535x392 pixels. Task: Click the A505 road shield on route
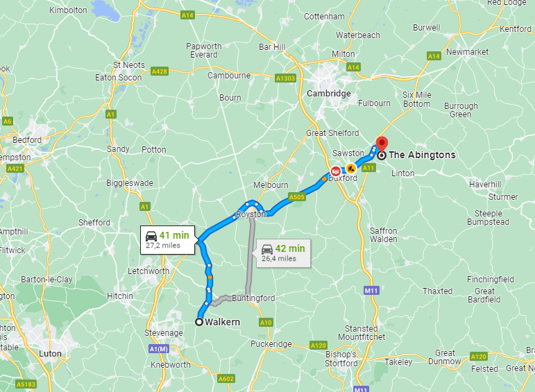[x=296, y=197]
